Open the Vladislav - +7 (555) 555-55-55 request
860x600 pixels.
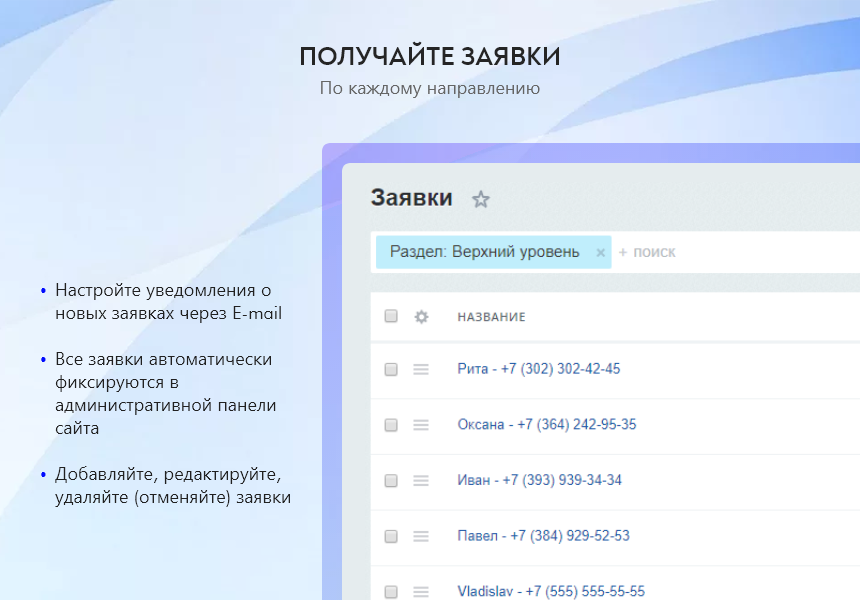pyautogui.click(x=551, y=591)
